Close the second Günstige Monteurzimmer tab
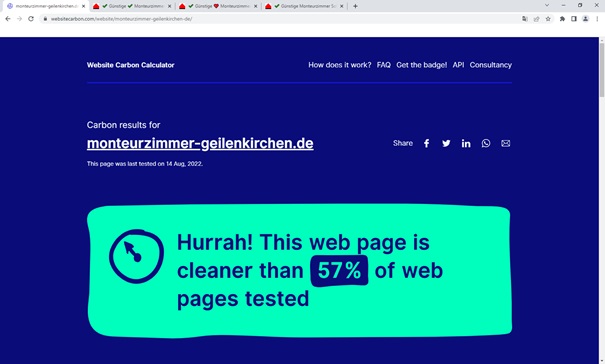Screen dimensions: 605x364 (x=169, y=6)
